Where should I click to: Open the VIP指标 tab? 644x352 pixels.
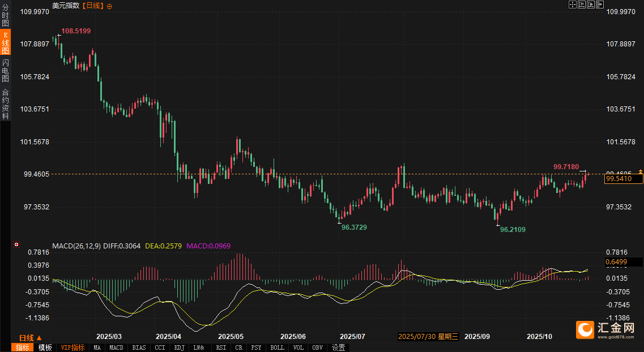pyautogui.click(x=72, y=347)
